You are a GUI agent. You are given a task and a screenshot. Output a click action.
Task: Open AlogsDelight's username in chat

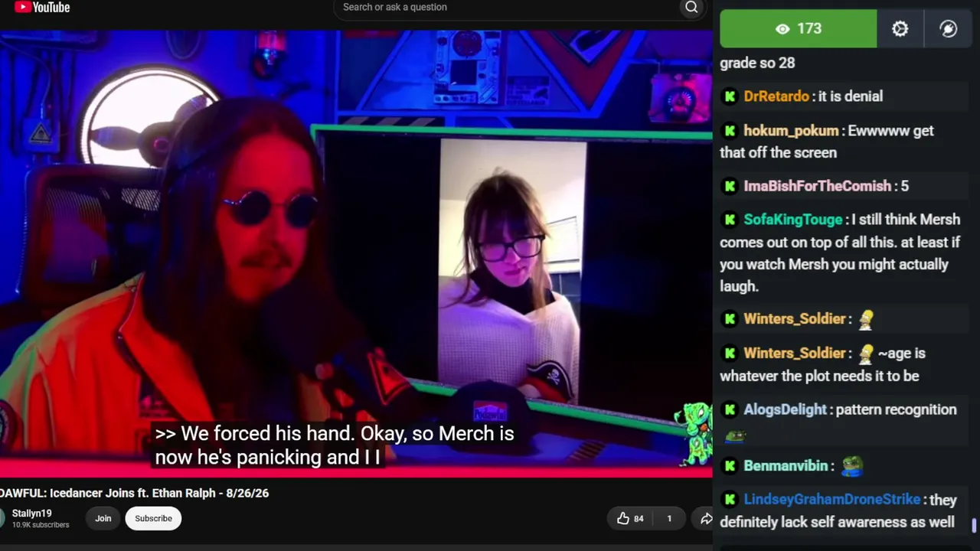786,410
